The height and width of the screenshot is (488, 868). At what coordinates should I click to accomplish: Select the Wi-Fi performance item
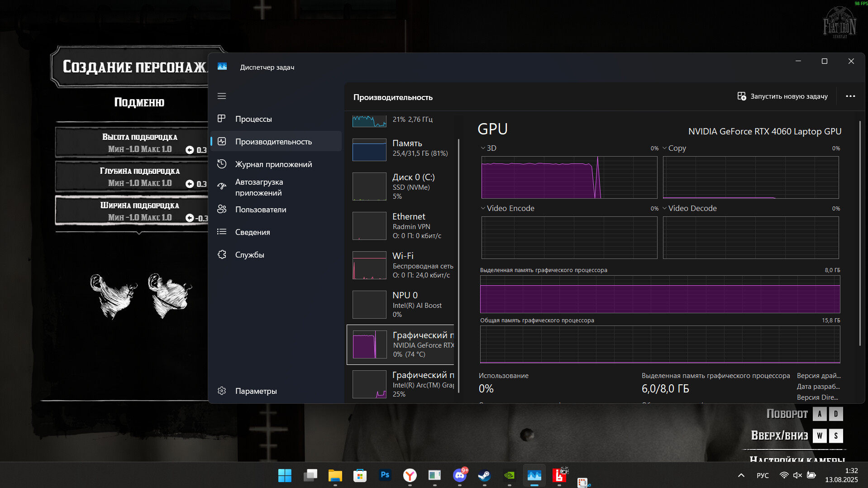(x=402, y=265)
